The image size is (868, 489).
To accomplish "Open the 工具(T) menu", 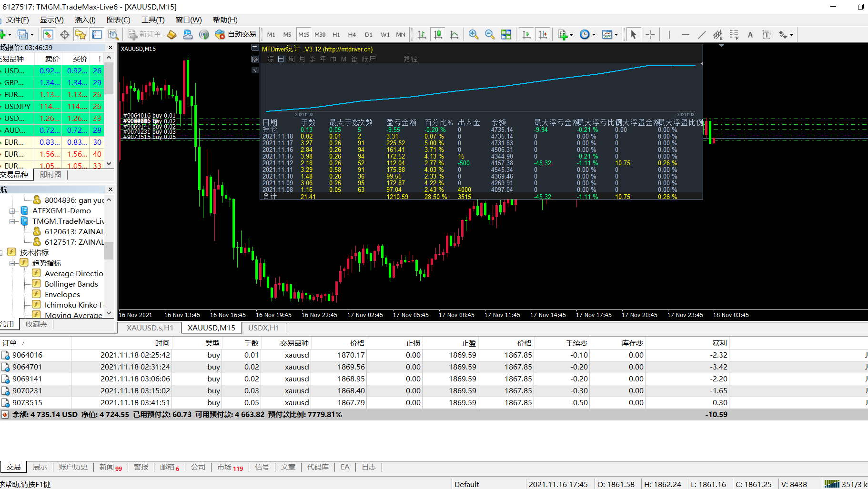I will click(153, 20).
